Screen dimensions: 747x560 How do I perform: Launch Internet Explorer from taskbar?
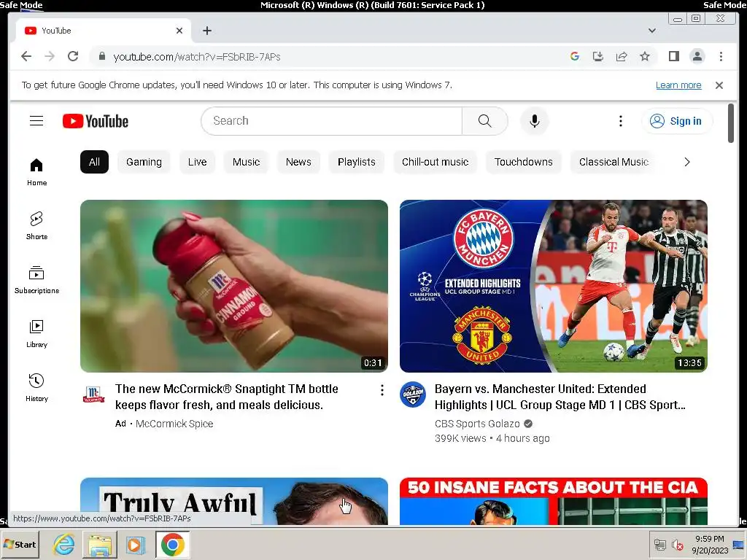click(x=63, y=544)
